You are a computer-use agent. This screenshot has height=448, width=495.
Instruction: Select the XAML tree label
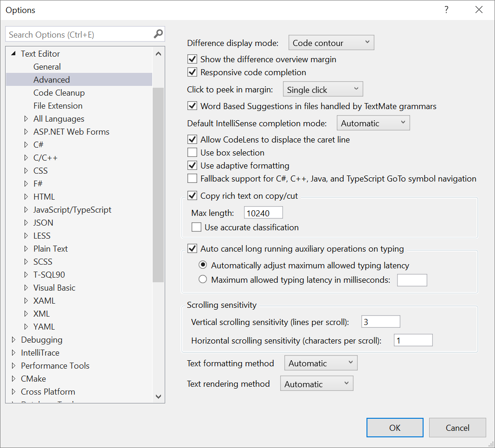pyautogui.click(x=44, y=301)
